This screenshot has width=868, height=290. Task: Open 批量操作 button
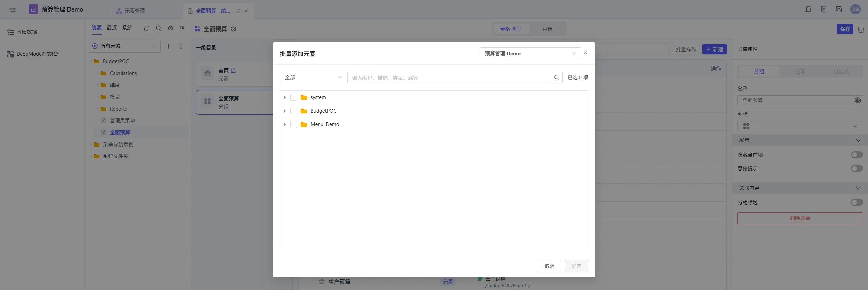point(686,50)
